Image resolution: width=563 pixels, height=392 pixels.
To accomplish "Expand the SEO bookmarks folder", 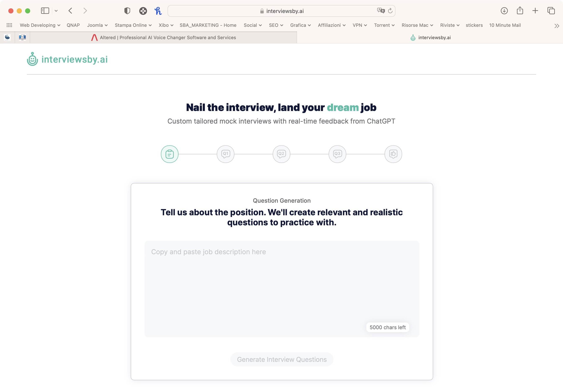I will [276, 25].
